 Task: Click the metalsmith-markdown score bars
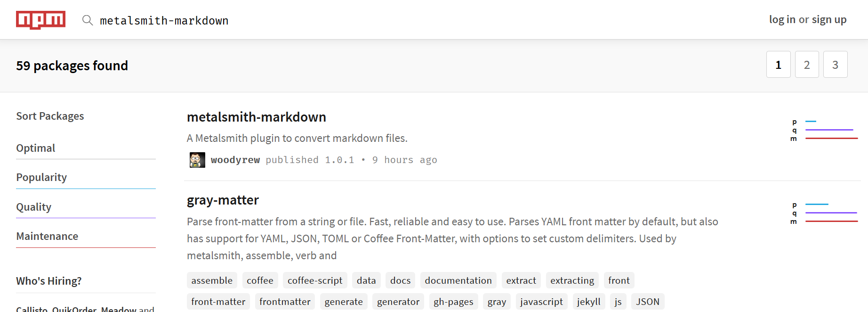coord(825,130)
